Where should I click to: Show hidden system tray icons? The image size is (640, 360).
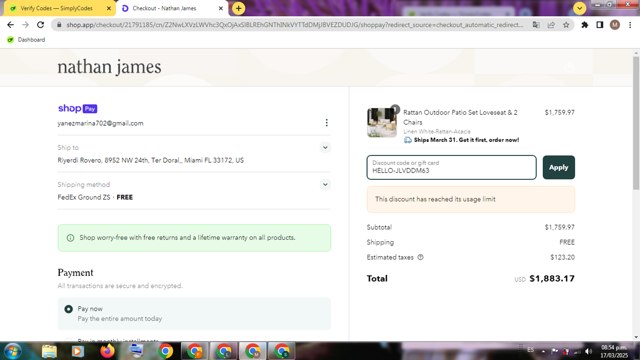click(543, 351)
